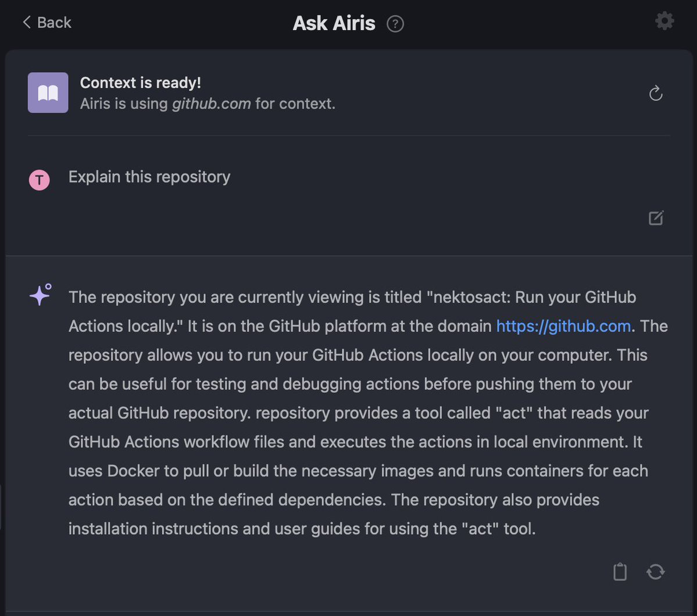Regenerate the Airis response
The width and height of the screenshot is (697, 616).
(655, 572)
